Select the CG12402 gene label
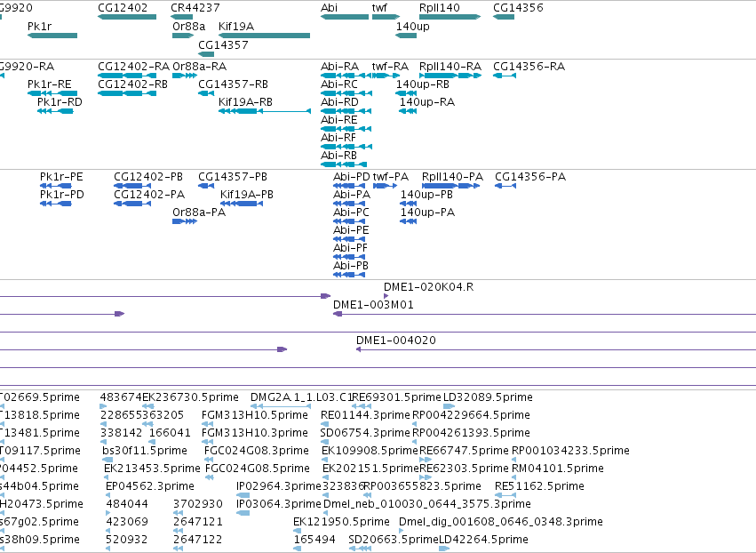 [x=123, y=8]
